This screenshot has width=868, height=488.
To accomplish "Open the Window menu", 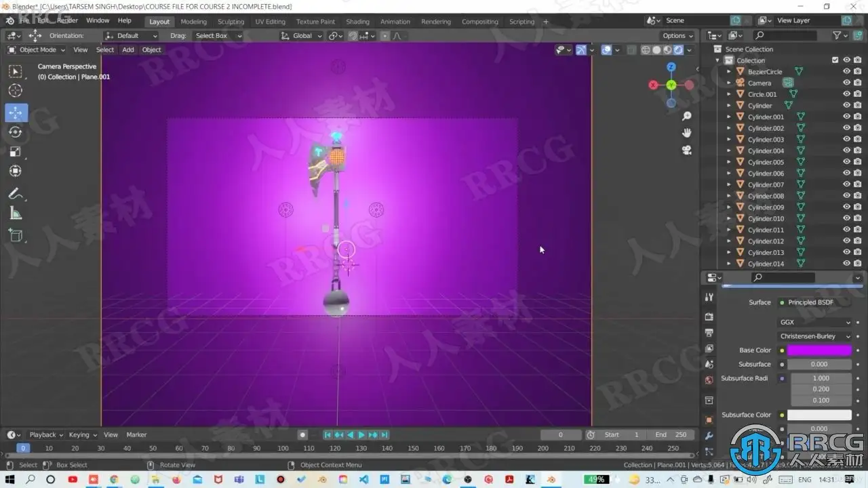I will (x=98, y=21).
